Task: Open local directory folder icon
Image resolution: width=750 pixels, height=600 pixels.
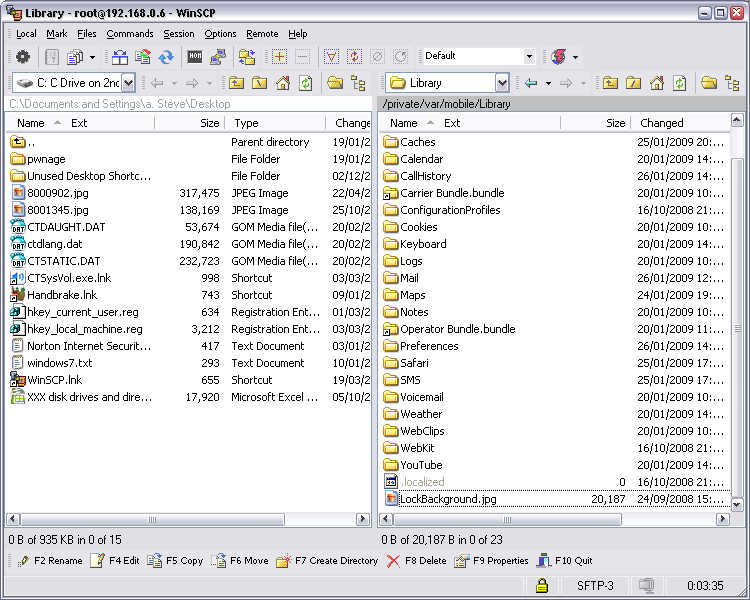Action: point(335,83)
